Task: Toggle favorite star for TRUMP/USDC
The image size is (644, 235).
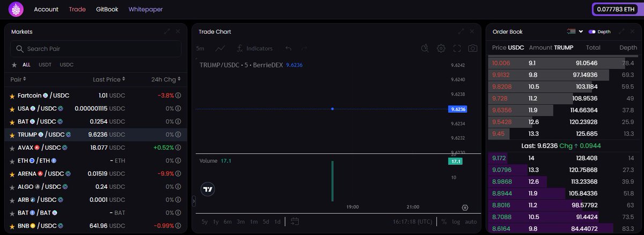Action: (12, 135)
